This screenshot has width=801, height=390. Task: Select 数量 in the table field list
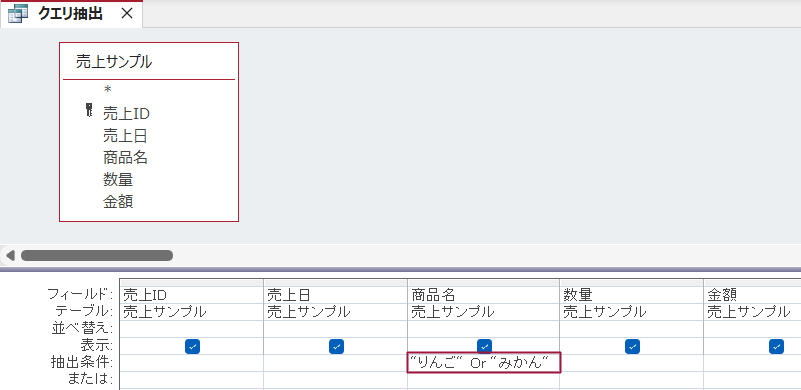tap(118, 180)
